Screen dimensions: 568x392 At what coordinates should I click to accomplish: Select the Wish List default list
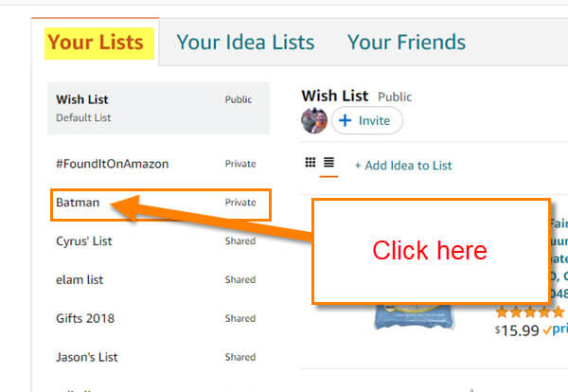(x=158, y=108)
